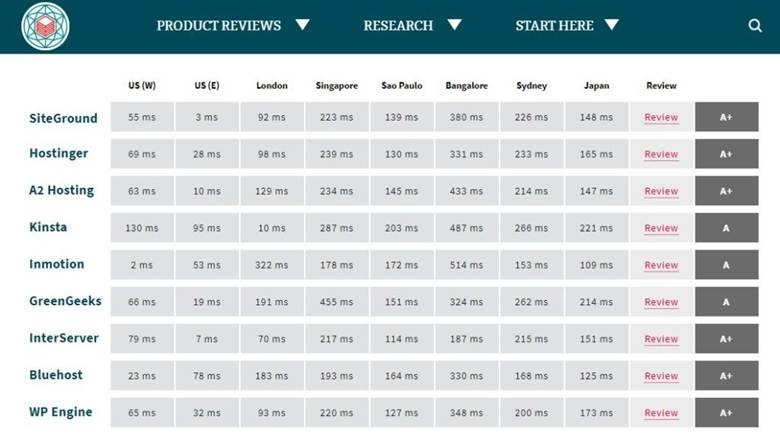Select GreenGeeks' 455 ms Singapore cell
780x445 pixels.
[x=337, y=302]
